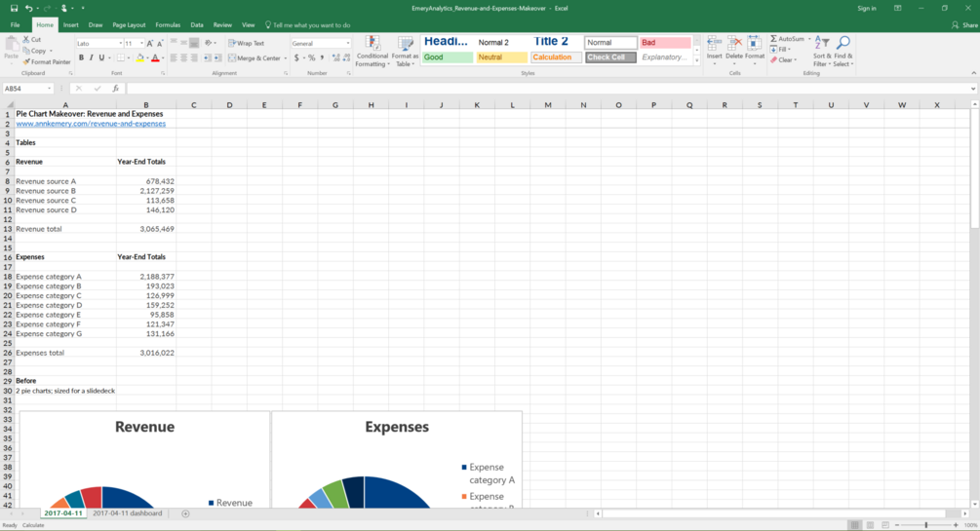This screenshot has width=980, height=531.
Task: Apply Percent Style number format
Action: point(311,58)
